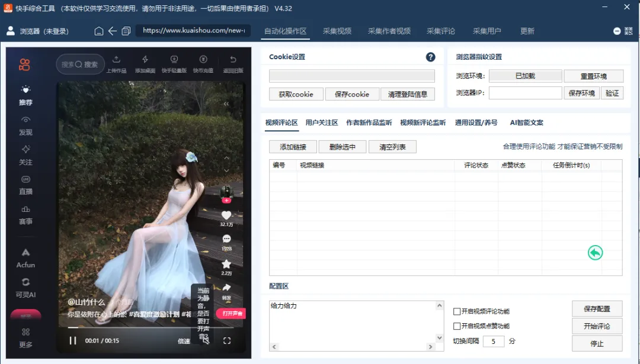Click the 获取cookie button
The width and height of the screenshot is (640, 364).
tap(296, 94)
